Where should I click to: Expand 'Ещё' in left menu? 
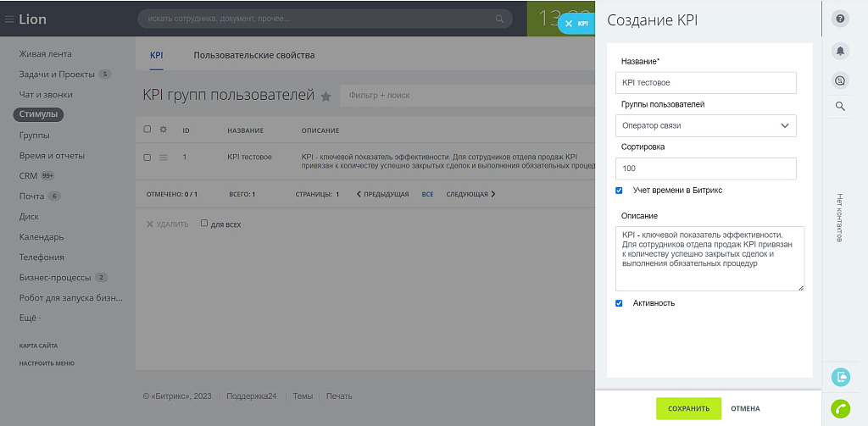[31, 318]
